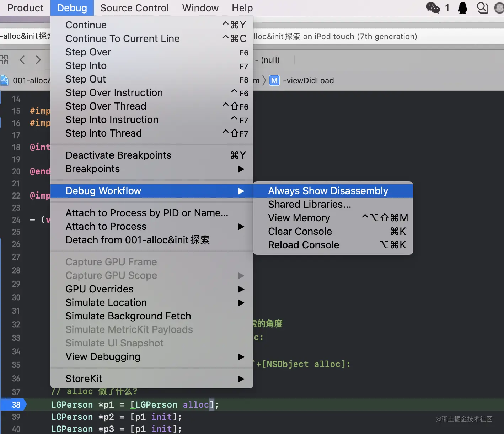
Task: Select Step Over
Action: coord(152,52)
